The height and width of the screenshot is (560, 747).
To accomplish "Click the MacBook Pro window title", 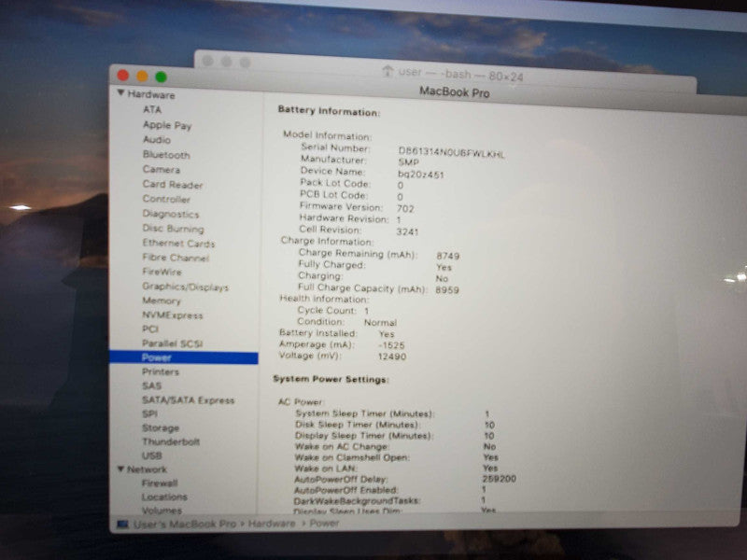I will point(454,91).
